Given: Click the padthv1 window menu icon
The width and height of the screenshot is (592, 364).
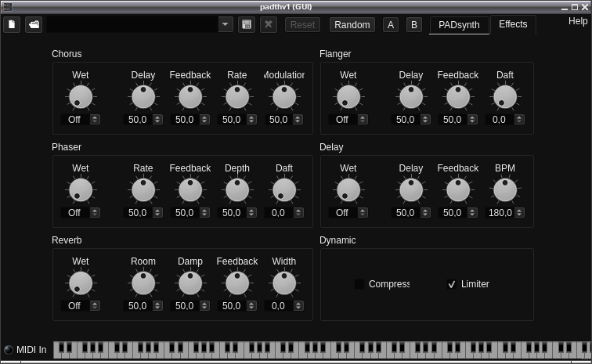Looking at the screenshot, I should coord(7,7).
